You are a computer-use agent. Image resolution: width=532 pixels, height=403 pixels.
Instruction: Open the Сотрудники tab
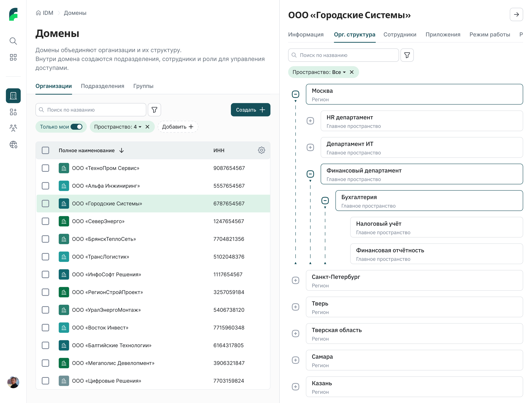(x=400, y=35)
